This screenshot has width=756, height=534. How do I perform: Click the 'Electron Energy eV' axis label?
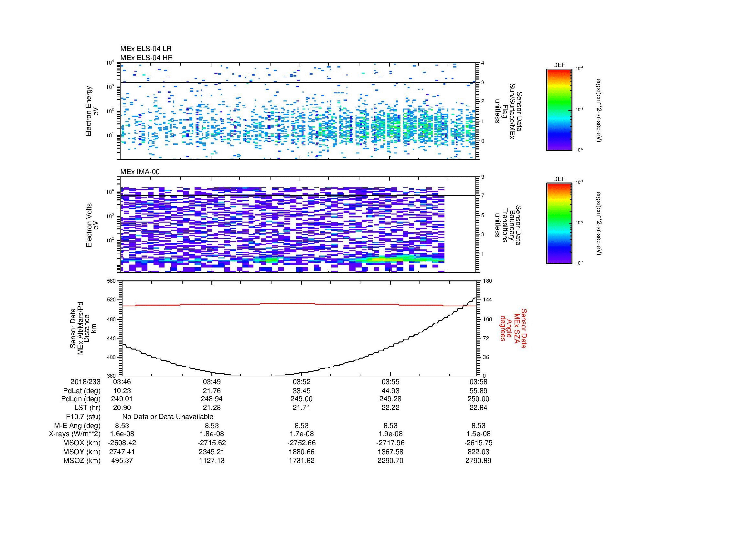[92, 111]
